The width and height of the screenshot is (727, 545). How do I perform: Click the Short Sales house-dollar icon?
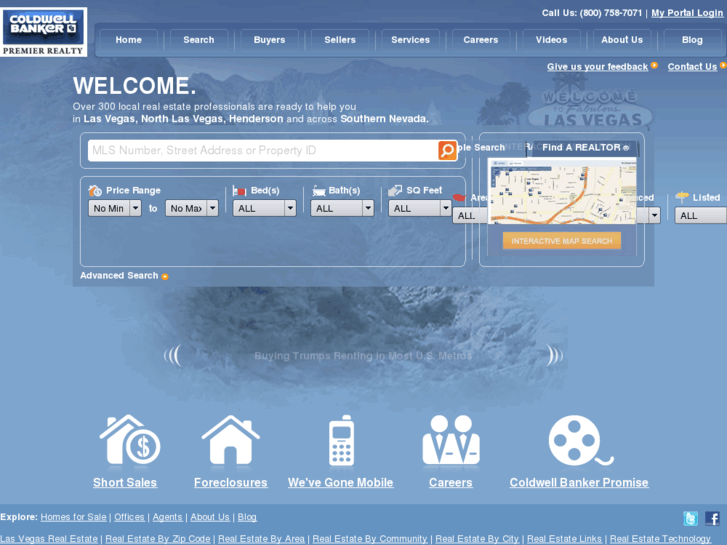[x=130, y=440]
